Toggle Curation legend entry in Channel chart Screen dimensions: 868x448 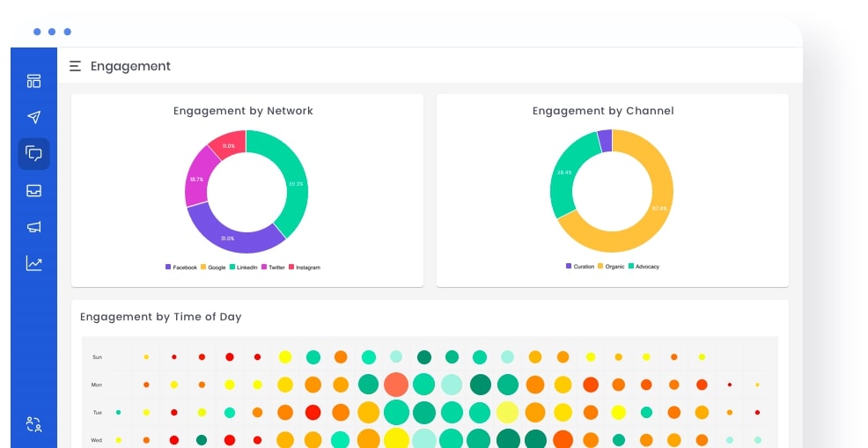point(580,267)
